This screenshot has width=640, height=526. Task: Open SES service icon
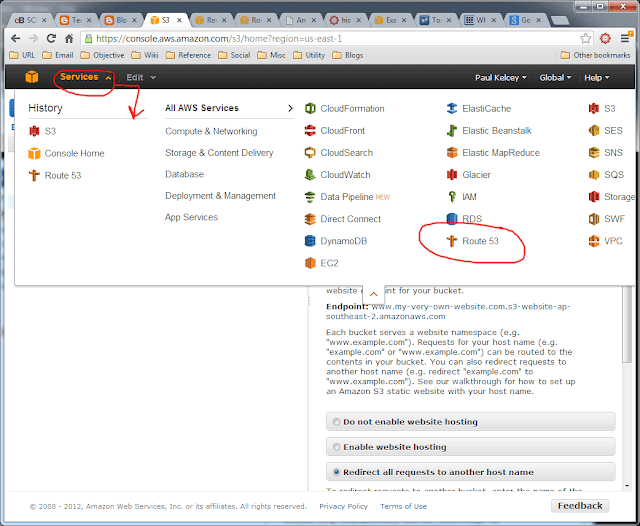(x=594, y=131)
